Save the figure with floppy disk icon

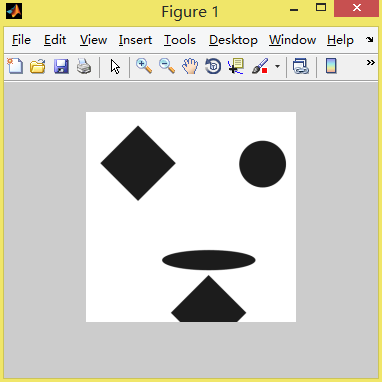(x=61, y=66)
